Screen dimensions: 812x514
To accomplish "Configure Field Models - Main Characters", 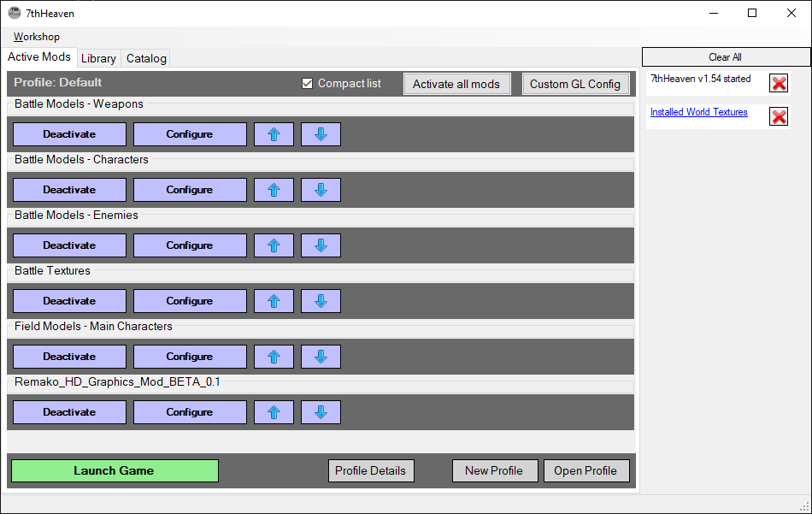I will point(190,357).
